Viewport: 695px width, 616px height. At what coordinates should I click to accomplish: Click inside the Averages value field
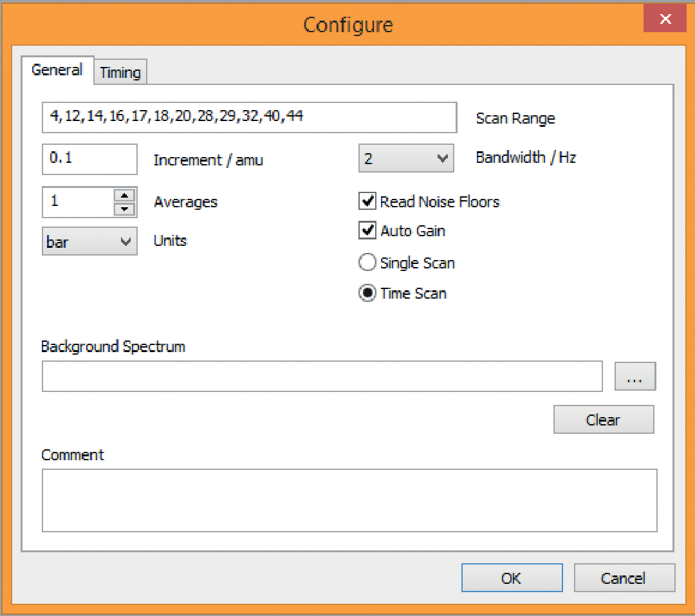click(x=77, y=202)
